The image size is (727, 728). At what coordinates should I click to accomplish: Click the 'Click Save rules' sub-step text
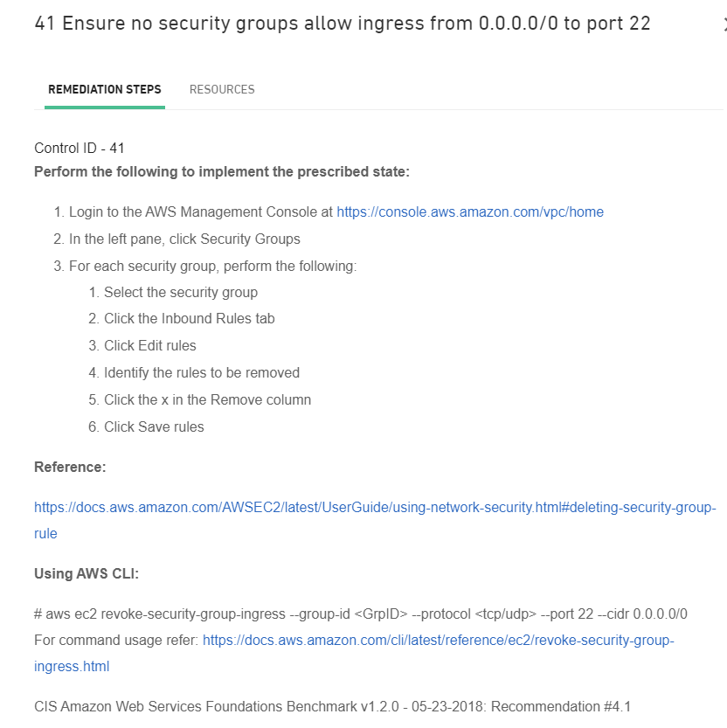coord(154,426)
